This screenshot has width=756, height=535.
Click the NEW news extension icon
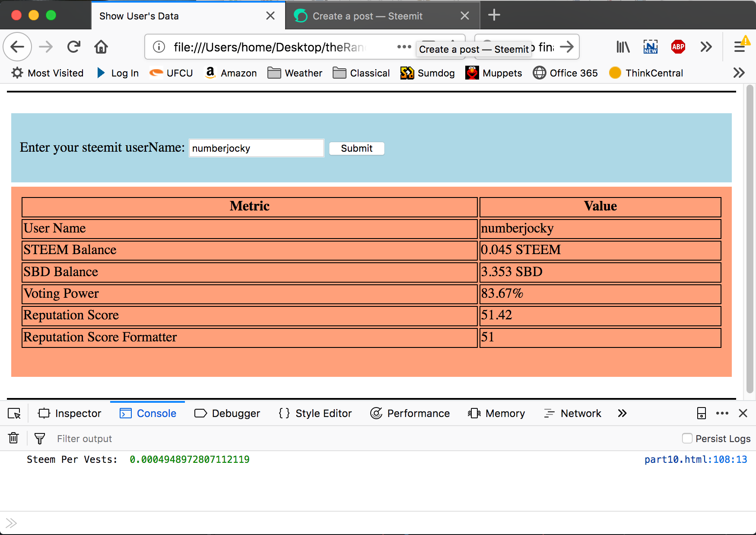650,47
